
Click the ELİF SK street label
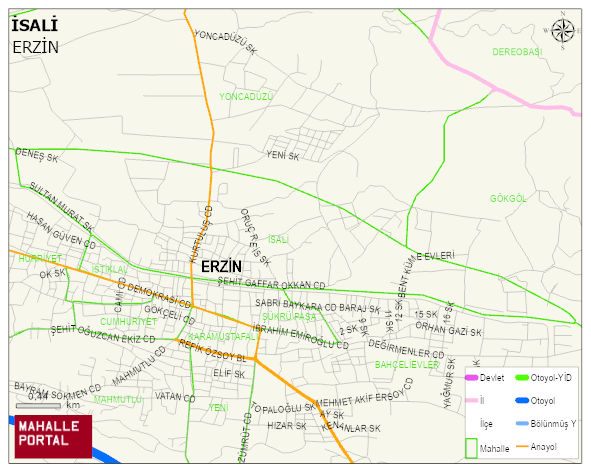229,373
